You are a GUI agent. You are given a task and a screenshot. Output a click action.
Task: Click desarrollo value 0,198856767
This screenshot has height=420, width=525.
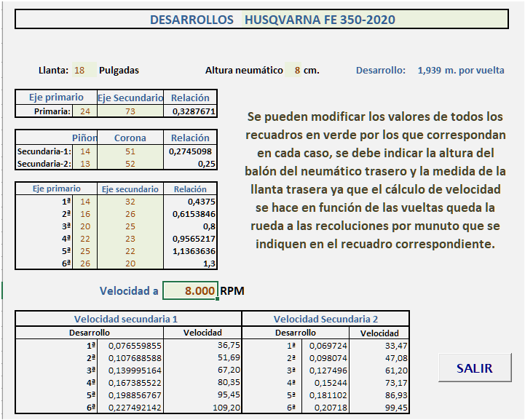(135, 395)
